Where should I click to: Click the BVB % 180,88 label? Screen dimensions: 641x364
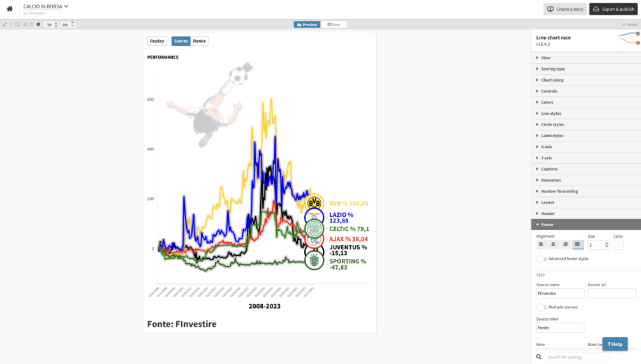tap(349, 203)
